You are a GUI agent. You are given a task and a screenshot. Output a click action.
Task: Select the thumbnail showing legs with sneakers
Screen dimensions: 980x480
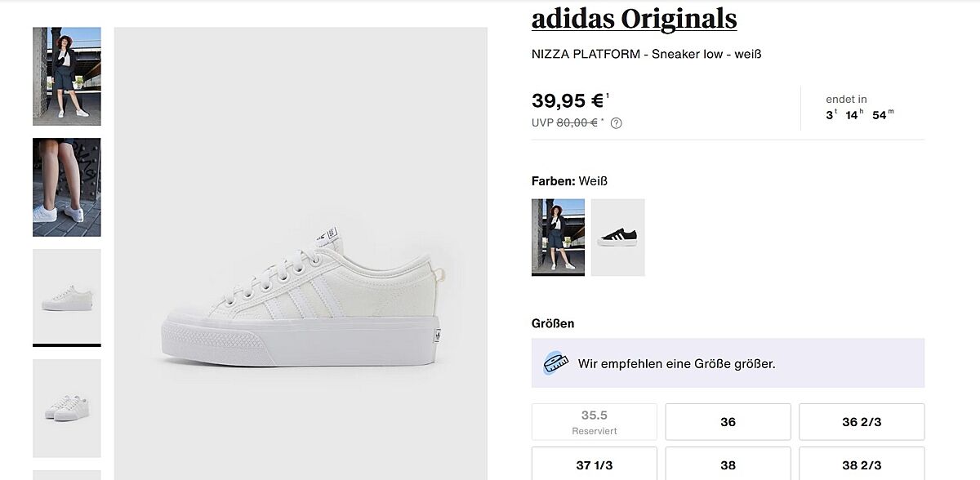point(67,187)
